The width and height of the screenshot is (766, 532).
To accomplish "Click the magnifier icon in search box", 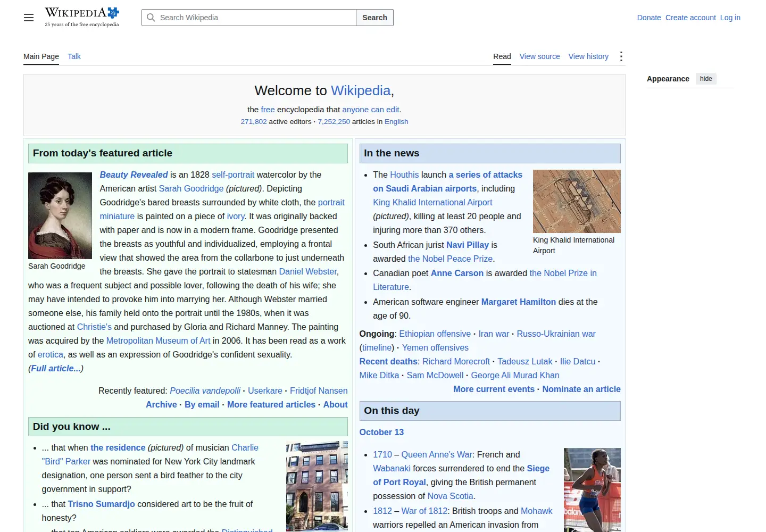I will pos(151,18).
